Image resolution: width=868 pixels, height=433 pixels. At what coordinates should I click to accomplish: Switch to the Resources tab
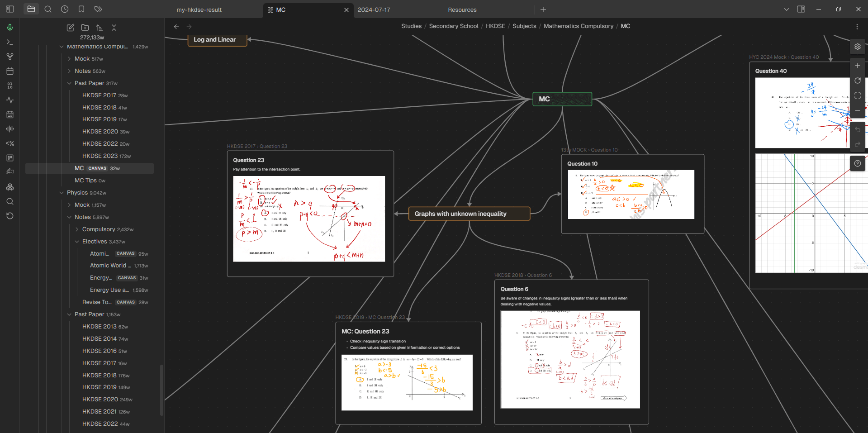(462, 10)
